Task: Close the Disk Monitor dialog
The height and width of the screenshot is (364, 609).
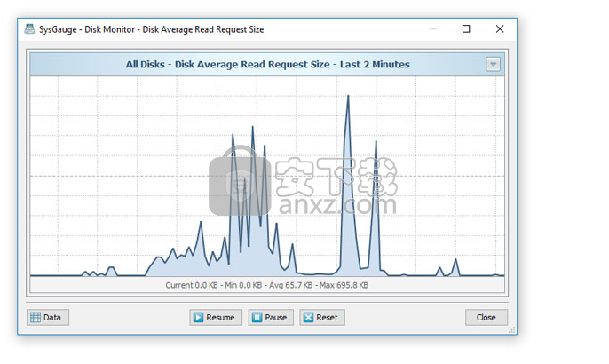Action: 486,317
